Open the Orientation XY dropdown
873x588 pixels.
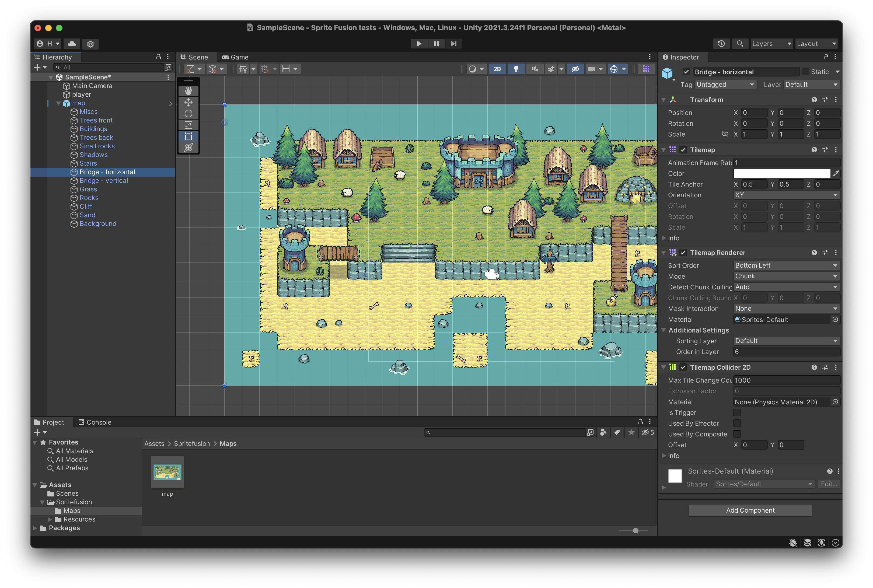(786, 195)
